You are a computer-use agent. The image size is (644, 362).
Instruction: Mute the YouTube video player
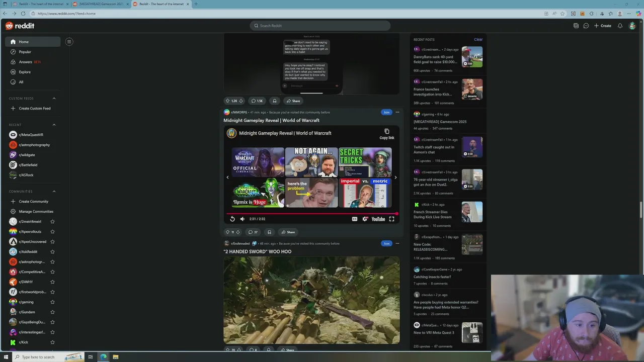point(243,219)
